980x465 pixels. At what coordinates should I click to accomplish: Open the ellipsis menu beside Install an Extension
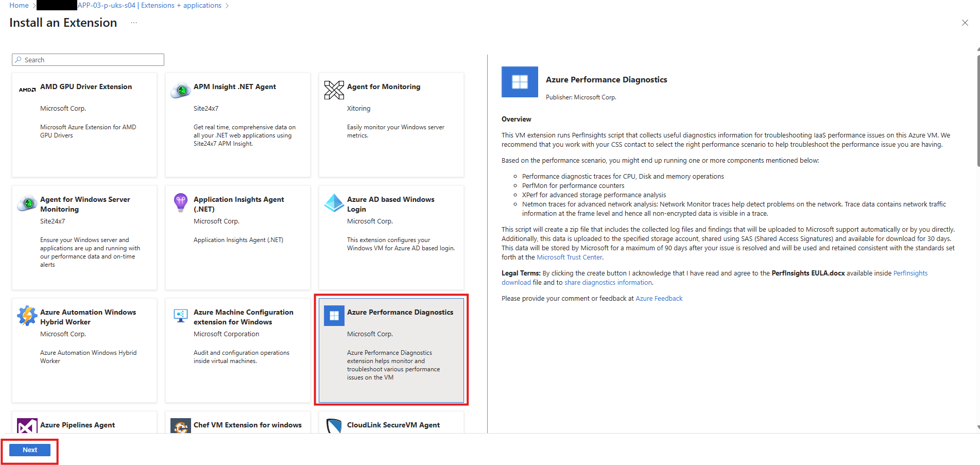coord(133,23)
